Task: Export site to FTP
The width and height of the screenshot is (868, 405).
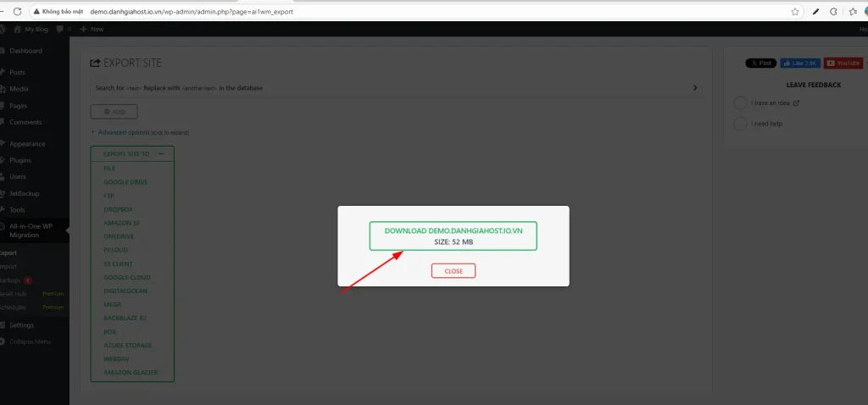Action: tap(108, 196)
